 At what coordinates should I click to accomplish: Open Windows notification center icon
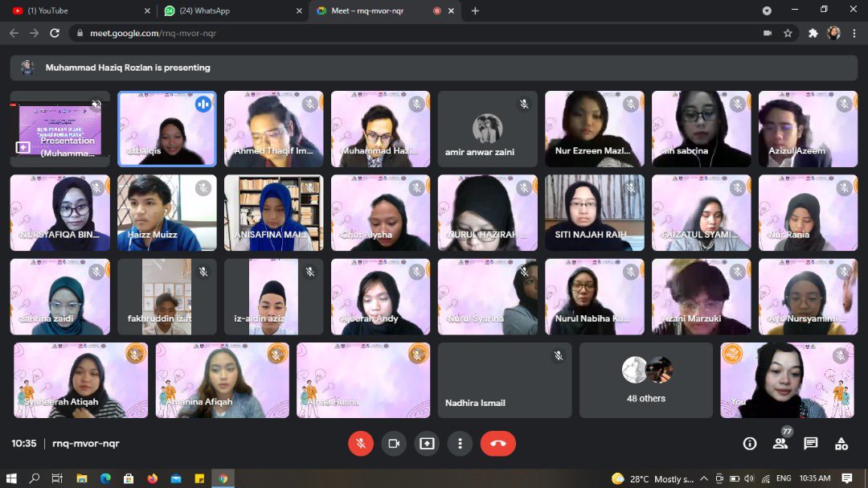pos(847,478)
